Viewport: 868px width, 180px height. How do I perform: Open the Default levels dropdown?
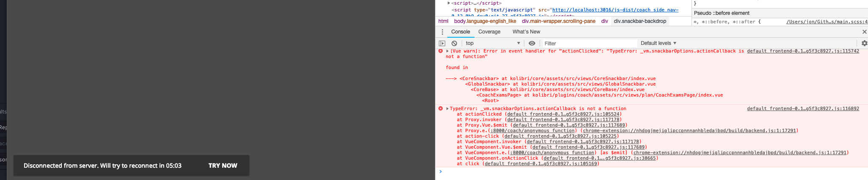659,43
